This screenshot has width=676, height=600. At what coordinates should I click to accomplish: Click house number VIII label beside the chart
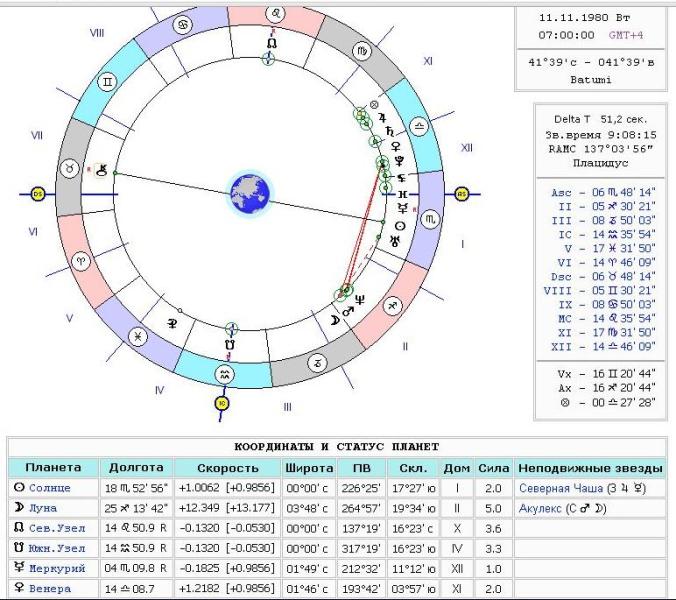97,33
